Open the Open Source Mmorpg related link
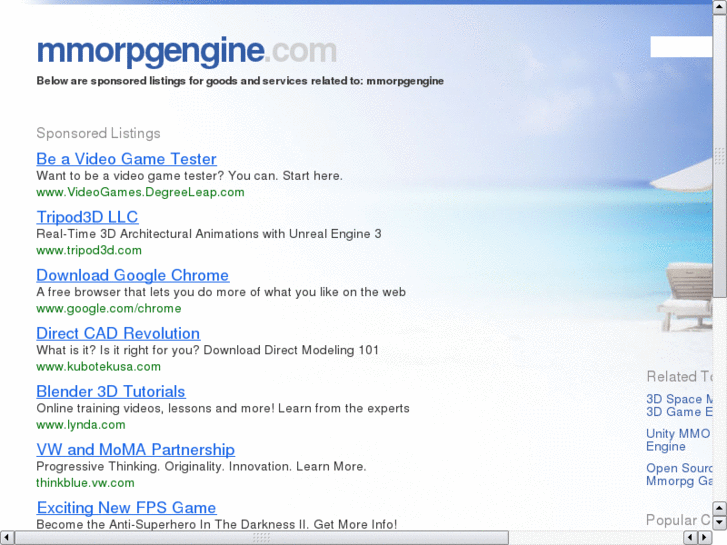The width and height of the screenshot is (727, 545). point(679,474)
